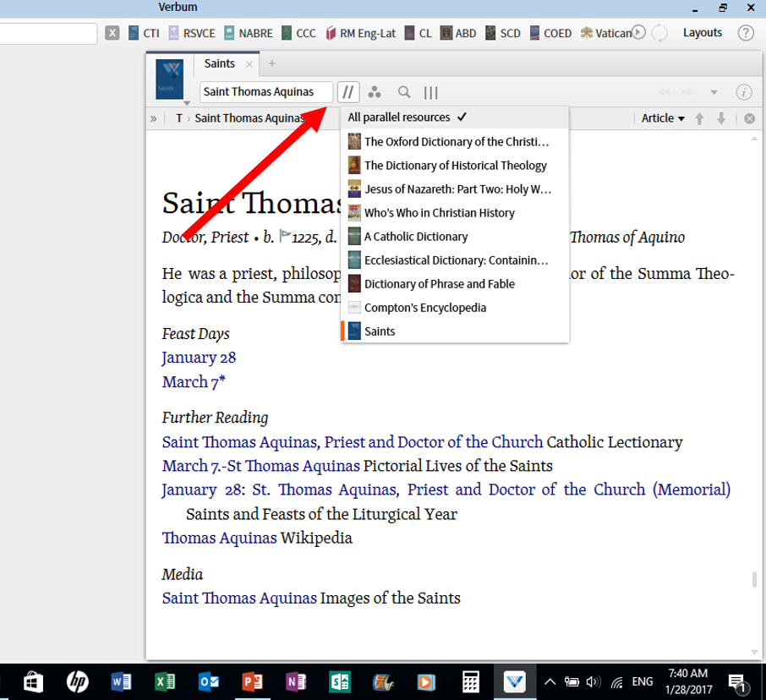The height and width of the screenshot is (700, 766).
Task: Choose Compton's Encyclopedia
Action: pos(455,308)
